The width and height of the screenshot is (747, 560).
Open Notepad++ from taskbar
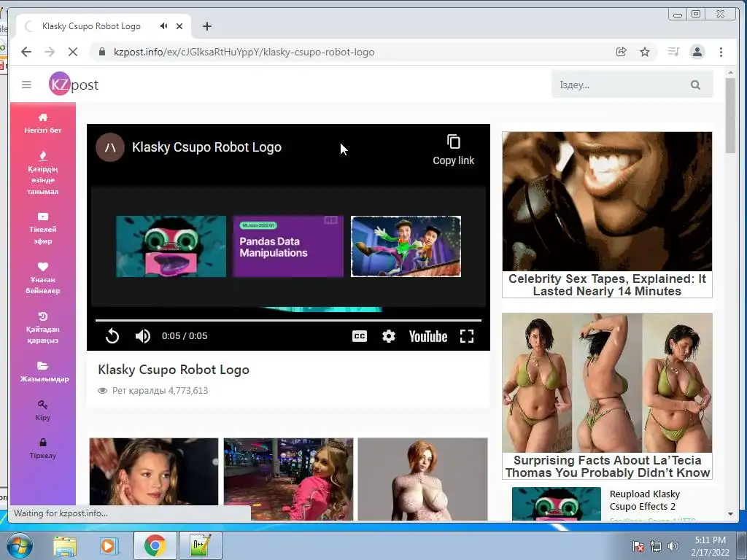click(x=201, y=545)
